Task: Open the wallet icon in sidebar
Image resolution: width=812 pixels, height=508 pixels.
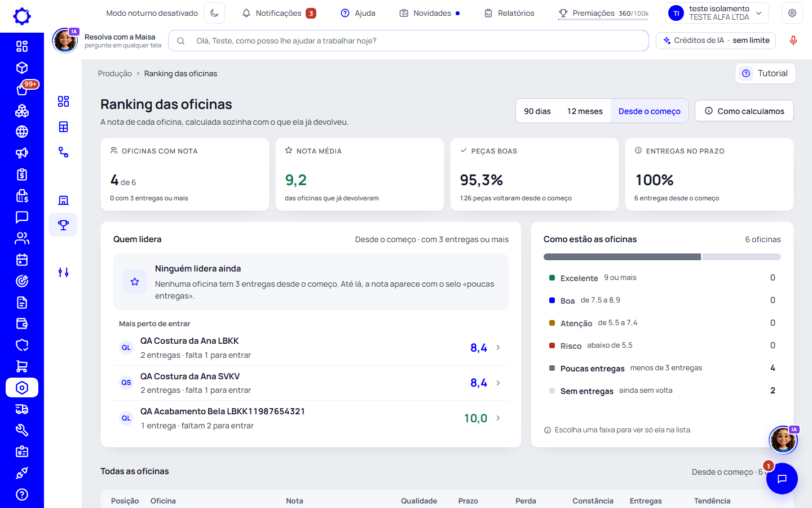Action: click(x=22, y=324)
